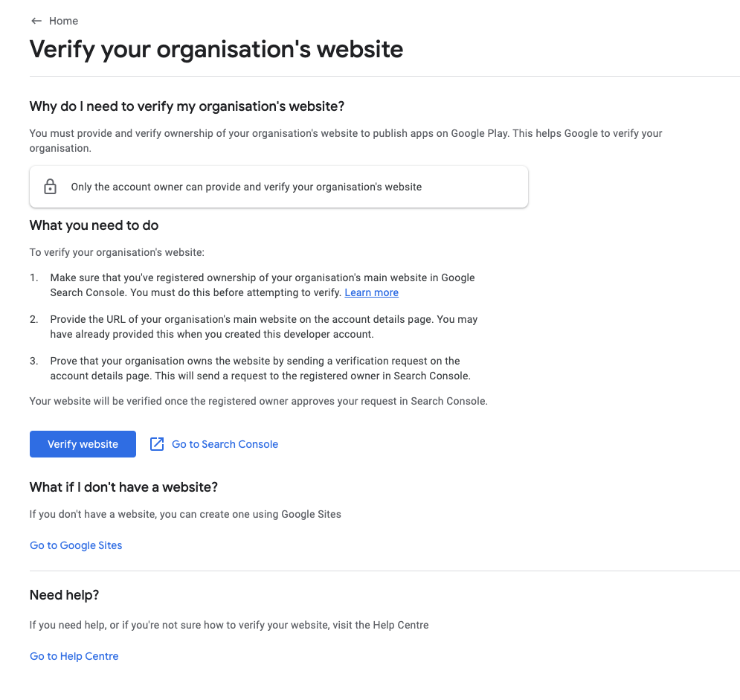This screenshot has height=700, width=740.
Task: Click the 'What if I don't have a website?' heading
Action: pyautogui.click(x=123, y=487)
